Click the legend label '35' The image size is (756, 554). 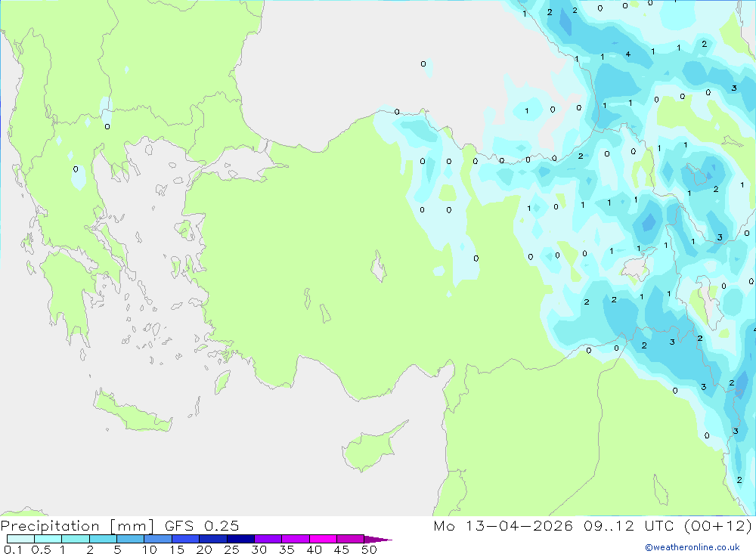pyautogui.click(x=287, y=549)
